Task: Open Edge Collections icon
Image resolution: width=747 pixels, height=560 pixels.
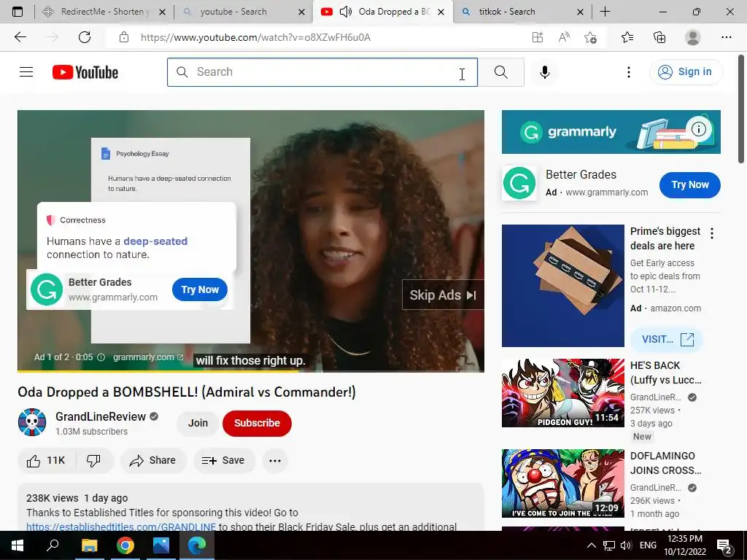Action: tap(659, 37)
